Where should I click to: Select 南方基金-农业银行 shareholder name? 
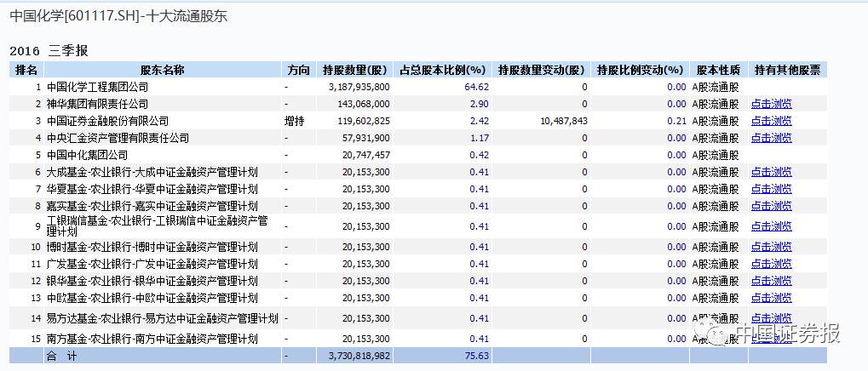(152, 339)
